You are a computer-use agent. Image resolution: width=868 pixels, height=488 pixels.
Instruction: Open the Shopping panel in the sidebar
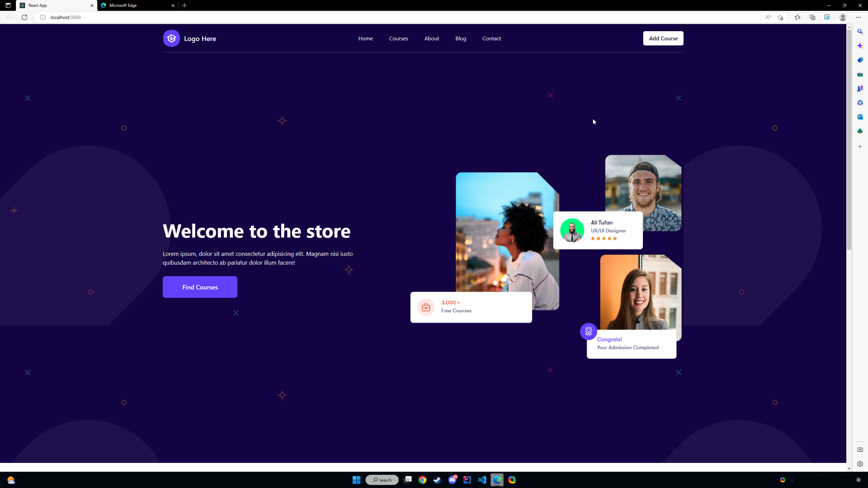tap(860, 60)
